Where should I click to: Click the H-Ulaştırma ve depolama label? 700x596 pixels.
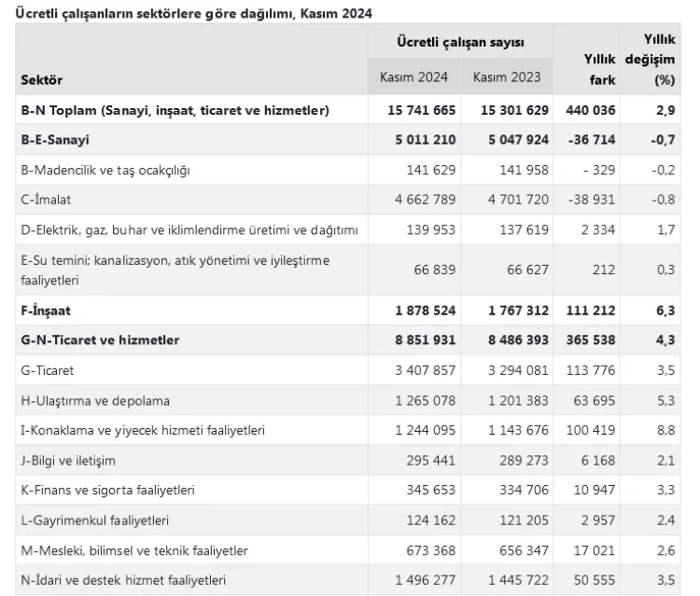click(95, 401)
